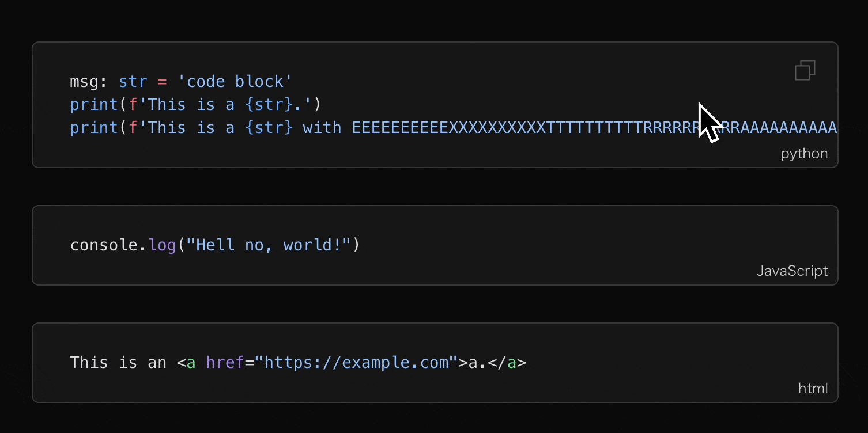Image resolution: width=868 pixels, height=433 pixels.
Task: Click the https://example.com URL string
Action: pos(356,363)
